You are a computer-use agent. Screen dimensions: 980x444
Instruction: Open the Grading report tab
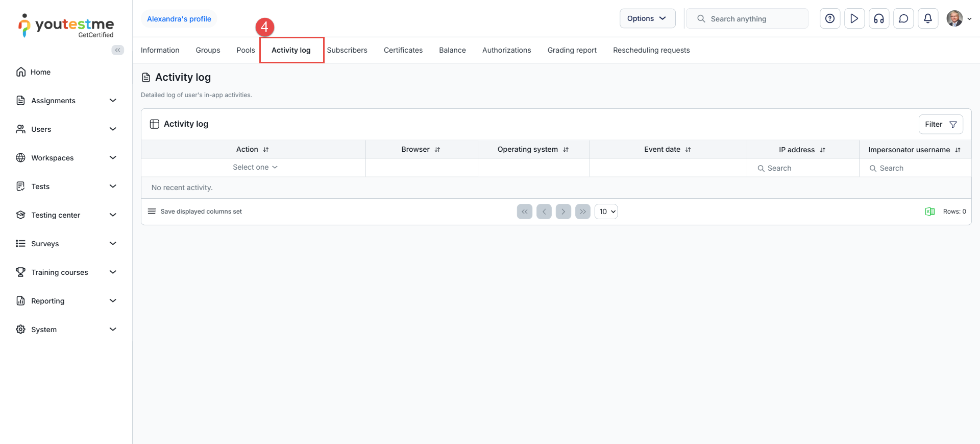point(572,50)
